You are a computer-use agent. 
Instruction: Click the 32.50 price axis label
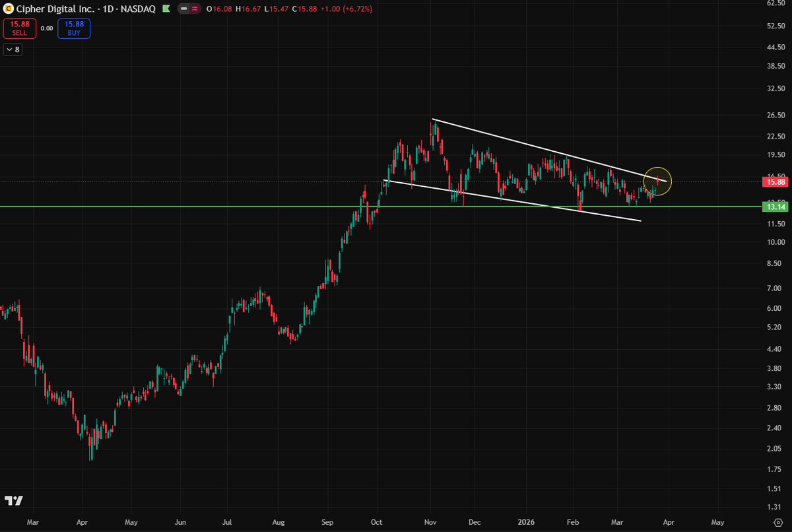(775, 88)
